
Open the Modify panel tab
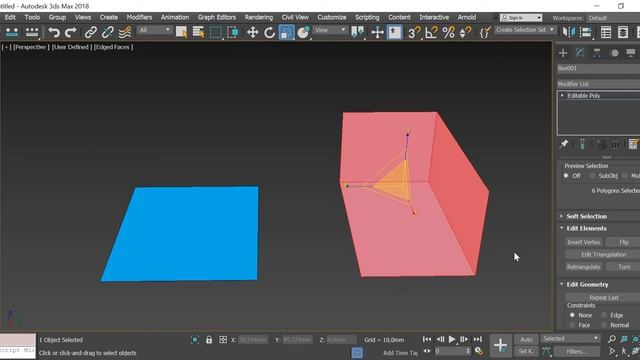coord(580,53)
